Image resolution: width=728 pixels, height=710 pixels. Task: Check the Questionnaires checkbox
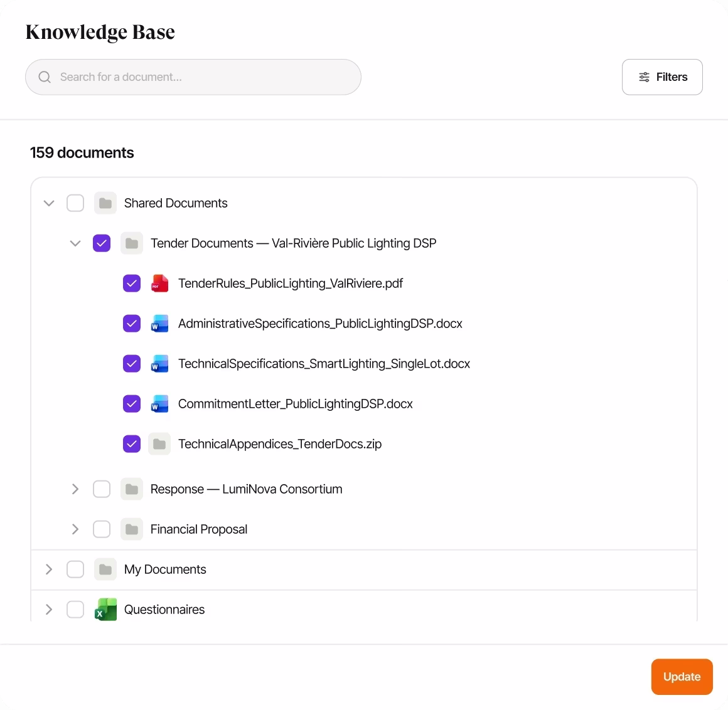[75, 609]
